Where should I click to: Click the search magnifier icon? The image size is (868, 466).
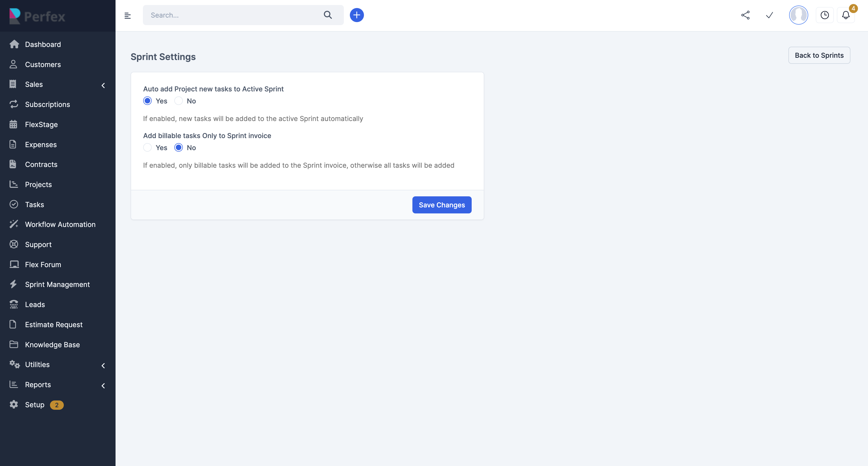point(328,15)
